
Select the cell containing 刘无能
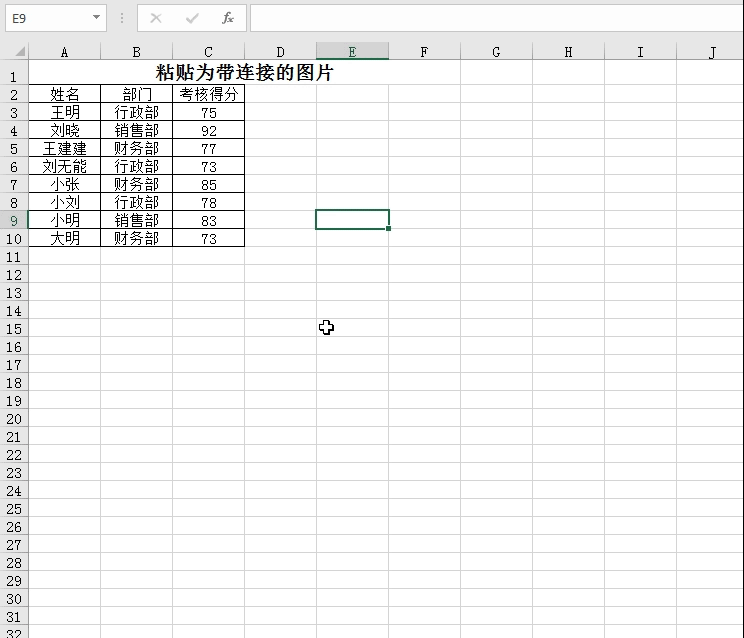pos(65,166)
